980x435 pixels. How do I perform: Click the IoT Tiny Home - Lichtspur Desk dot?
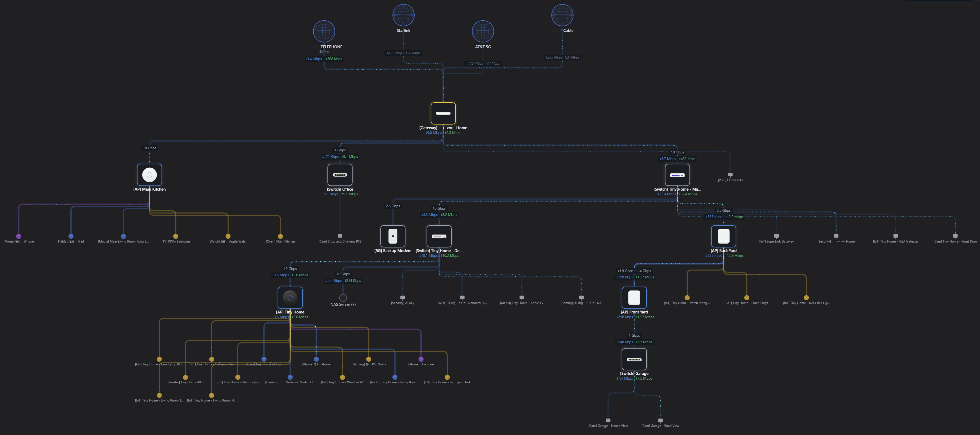click(447, 377)
